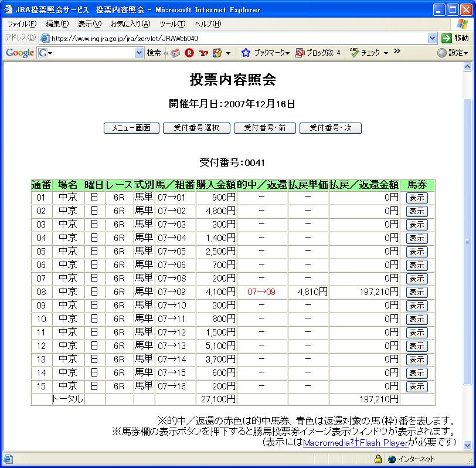
Task: Click the green 移動 go arrow icon
Action: coord(446,38)
